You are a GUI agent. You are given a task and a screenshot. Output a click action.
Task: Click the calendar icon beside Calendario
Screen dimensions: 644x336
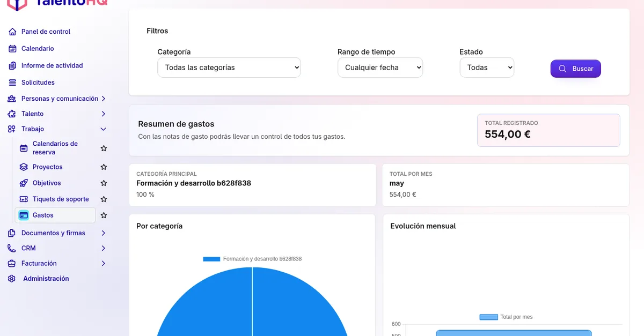coord(12,49)
